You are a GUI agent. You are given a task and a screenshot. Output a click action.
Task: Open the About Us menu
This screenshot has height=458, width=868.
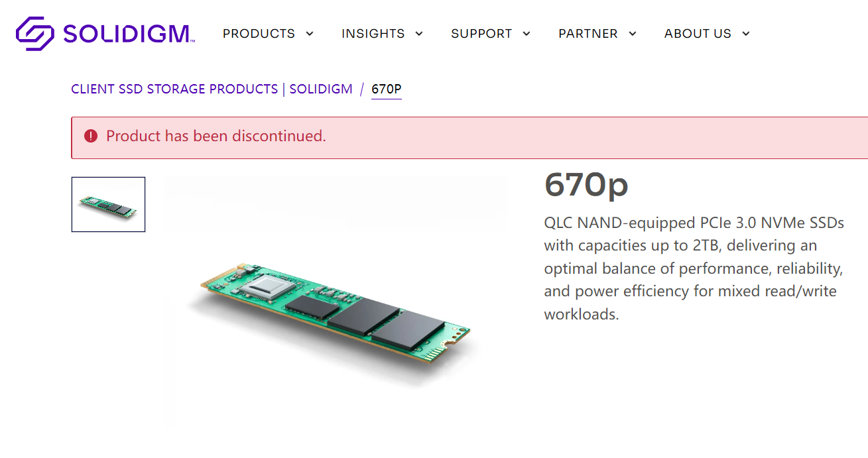point(698,34)
